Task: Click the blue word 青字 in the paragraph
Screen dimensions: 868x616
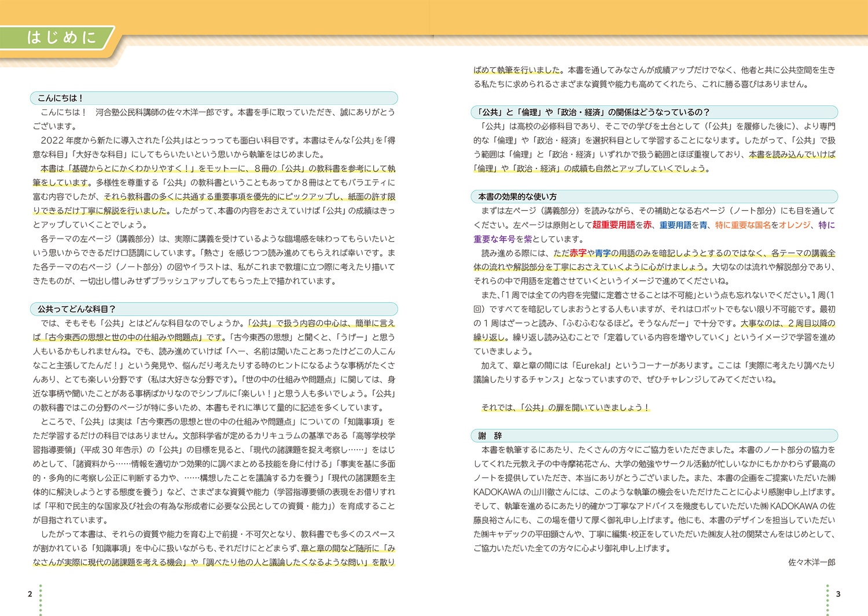Action: coord(603,253)
